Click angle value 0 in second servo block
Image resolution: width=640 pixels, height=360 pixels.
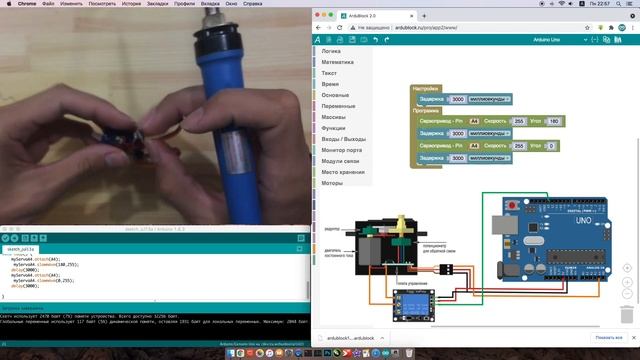tap(551, 146)
